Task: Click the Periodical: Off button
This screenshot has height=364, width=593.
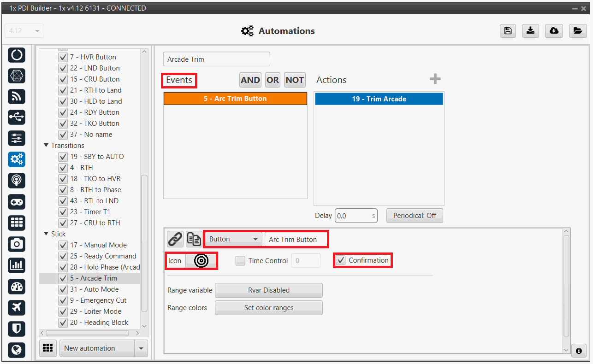Action: pos(414,216)
